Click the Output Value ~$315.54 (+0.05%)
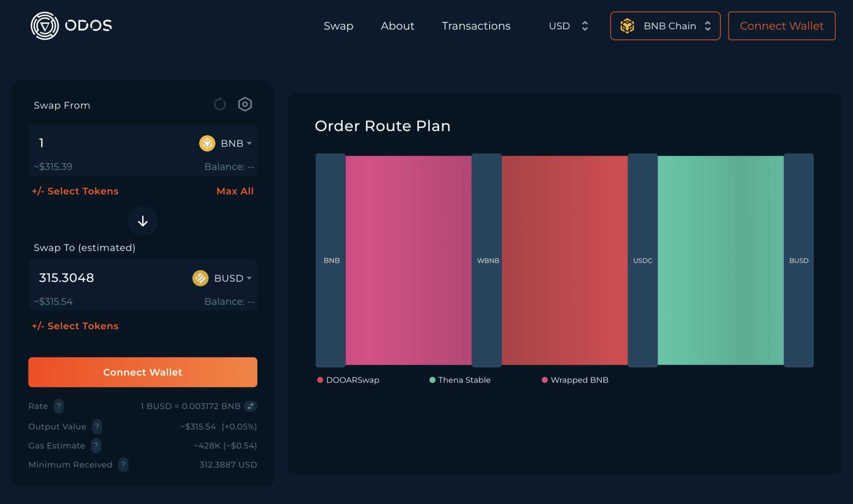The width and height of the screenshot is (853, 504). [218, 427]
